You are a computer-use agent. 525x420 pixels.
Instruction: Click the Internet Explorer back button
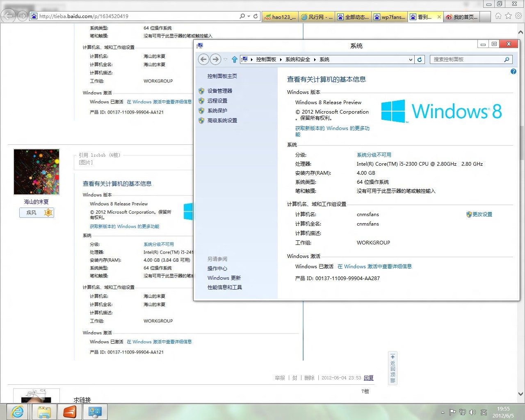coord(8,16)
